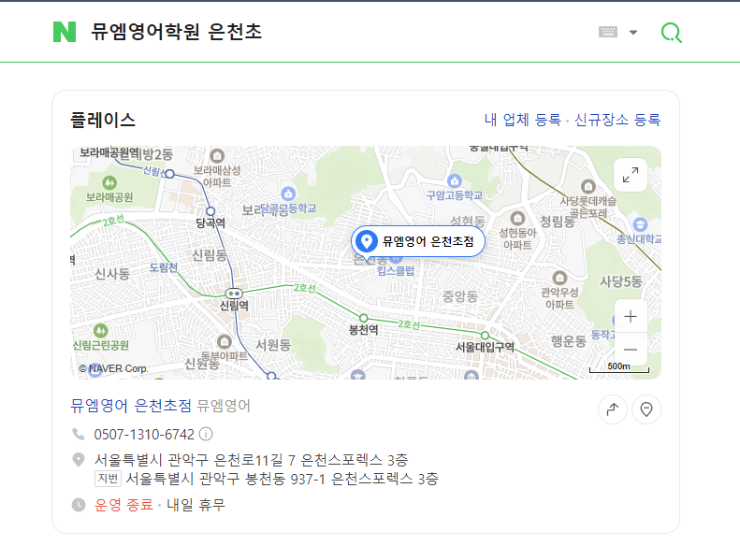Zoom out the map with minus button
The image size is (740, 560).
631,350
